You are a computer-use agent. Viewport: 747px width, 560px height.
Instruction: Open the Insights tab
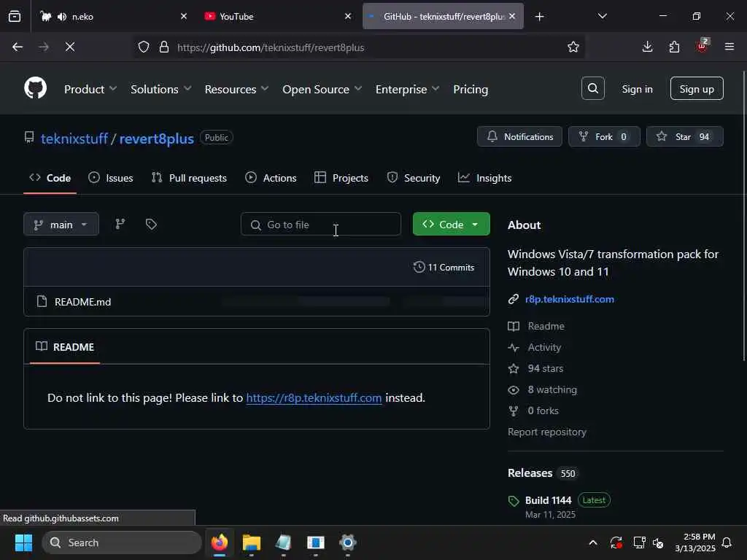484,178
